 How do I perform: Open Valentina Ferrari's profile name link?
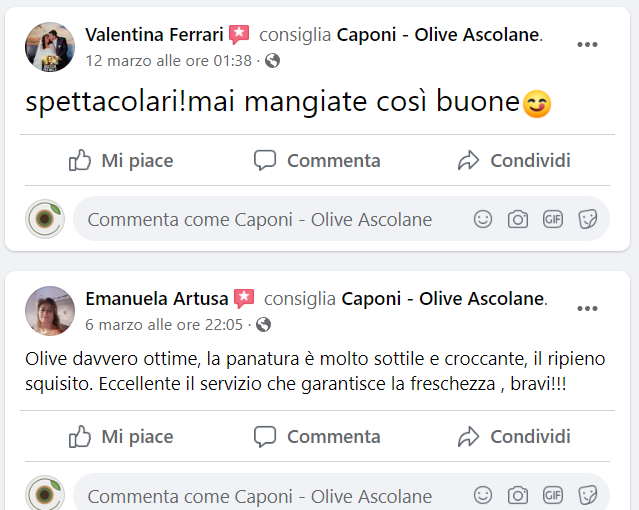pos(153,35)
